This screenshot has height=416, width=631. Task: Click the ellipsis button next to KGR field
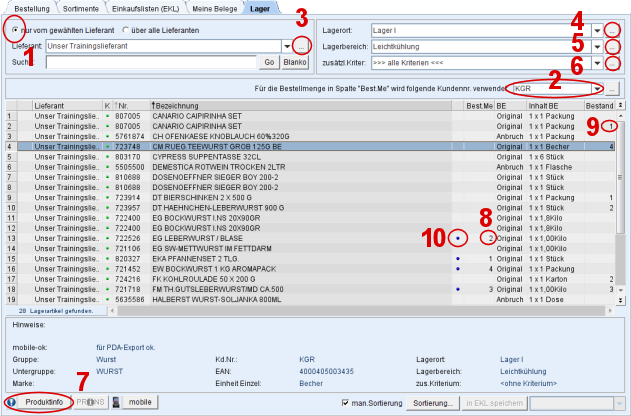(612, 89)
